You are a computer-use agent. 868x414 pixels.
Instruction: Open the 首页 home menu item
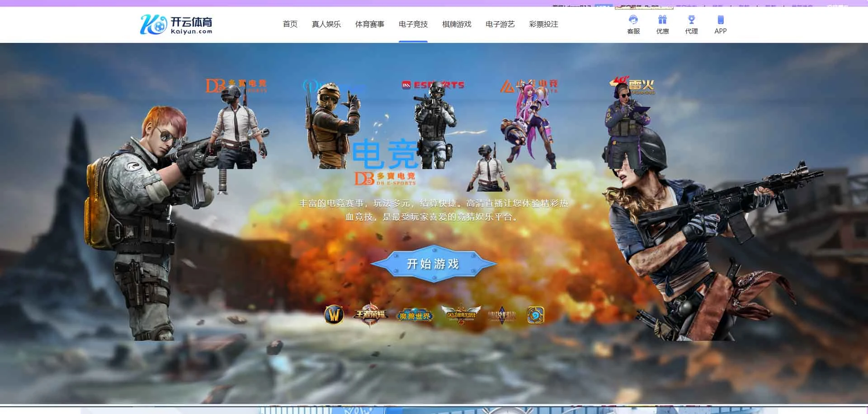[x=290, y=25]
